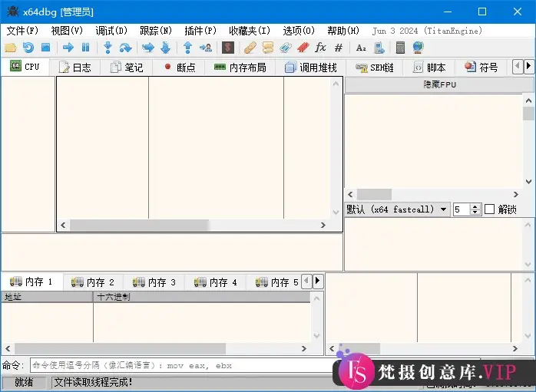Switch to the 内存布局 tab

(240, 68)
